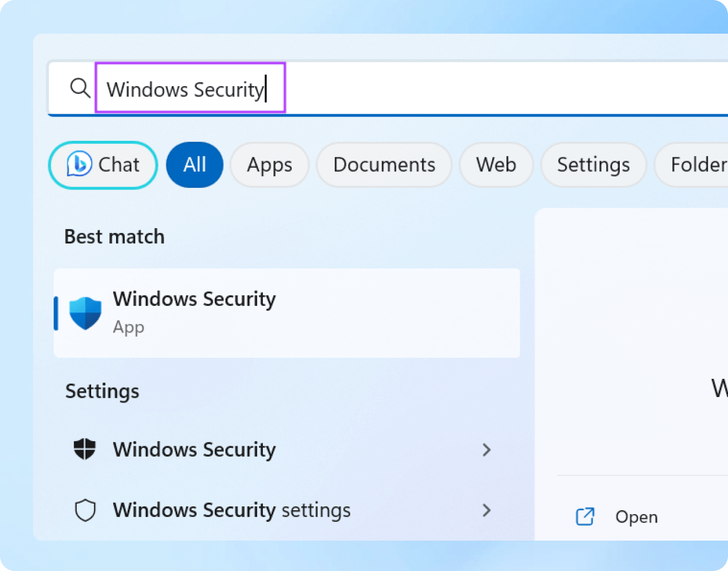Click the search magnifier icon
The width and height of the screenshot is (728, 571).
click(x=80, y=88)
